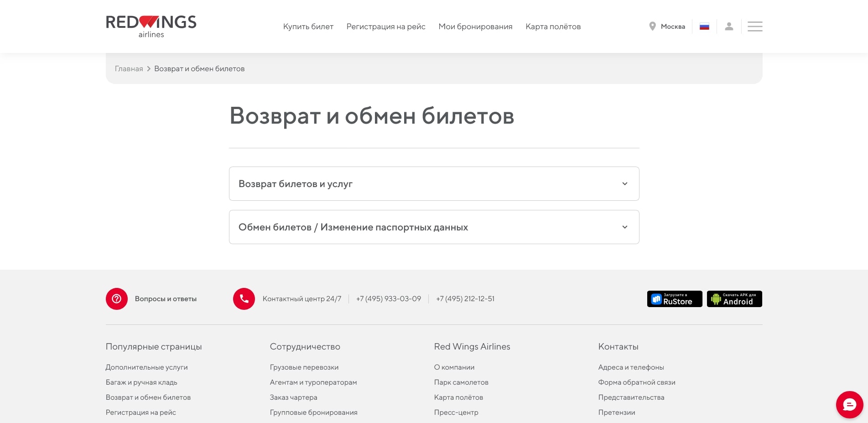Click the location pin icon near Москва
Image resolution: width=868 pixels, height=423 pixels.
pos(653,26)
